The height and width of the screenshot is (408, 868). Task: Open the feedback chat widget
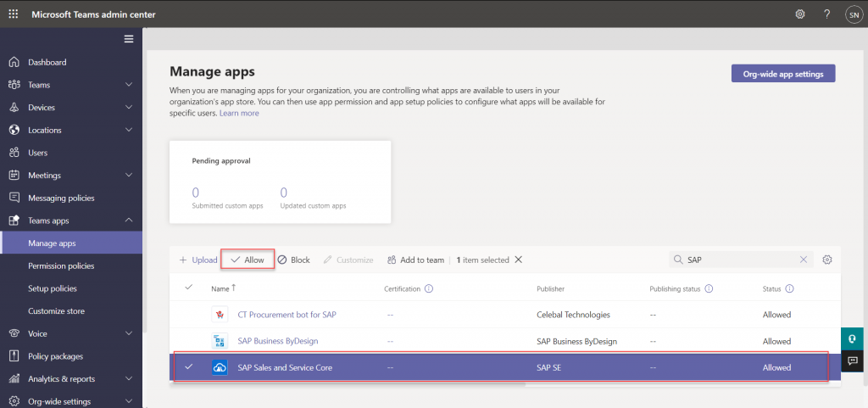pos(853,361)
